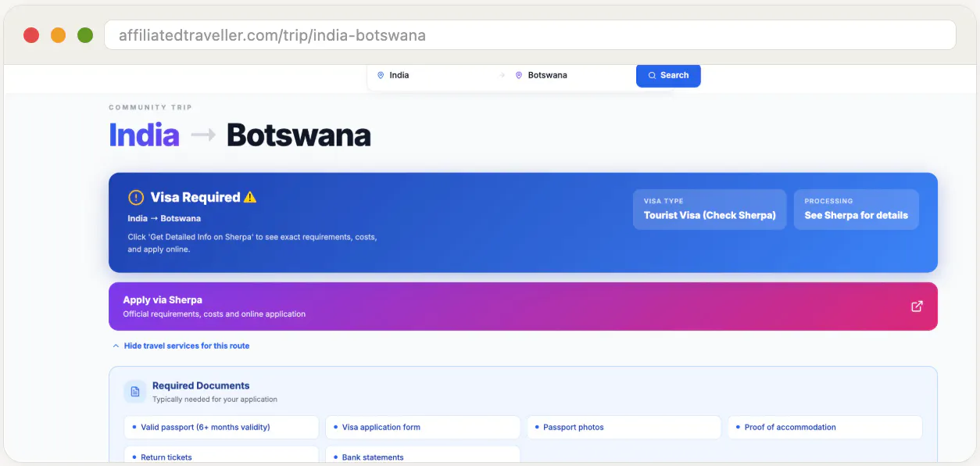Viewport: 980px width, 466px height.
Task: Select the Passport photos item
Action: tap(624, 428)
